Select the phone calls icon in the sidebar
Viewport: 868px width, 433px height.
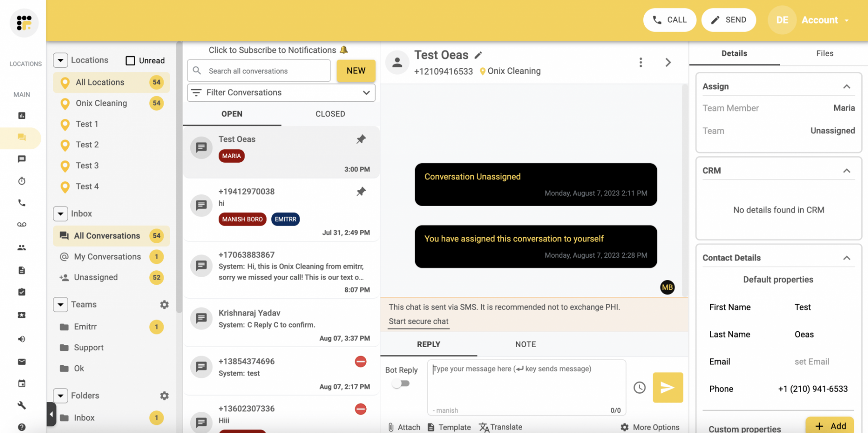(x=21, y=202)
